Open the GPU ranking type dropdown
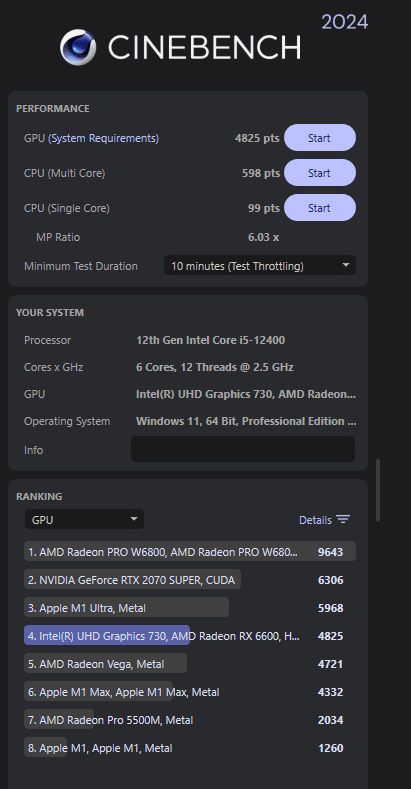 tap(85, 519)
